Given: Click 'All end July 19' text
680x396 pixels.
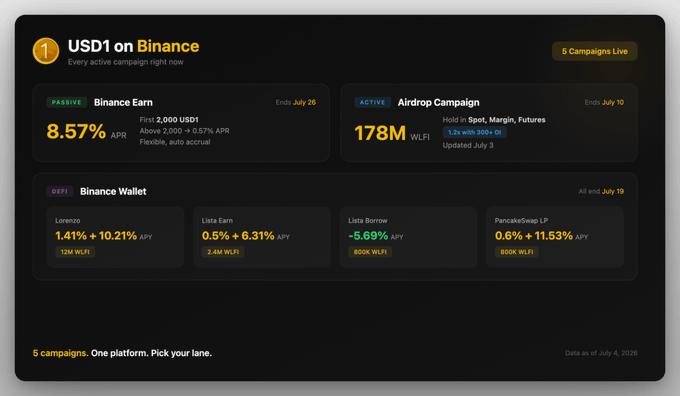Looking at the screenshot, I should coord(601,191).
